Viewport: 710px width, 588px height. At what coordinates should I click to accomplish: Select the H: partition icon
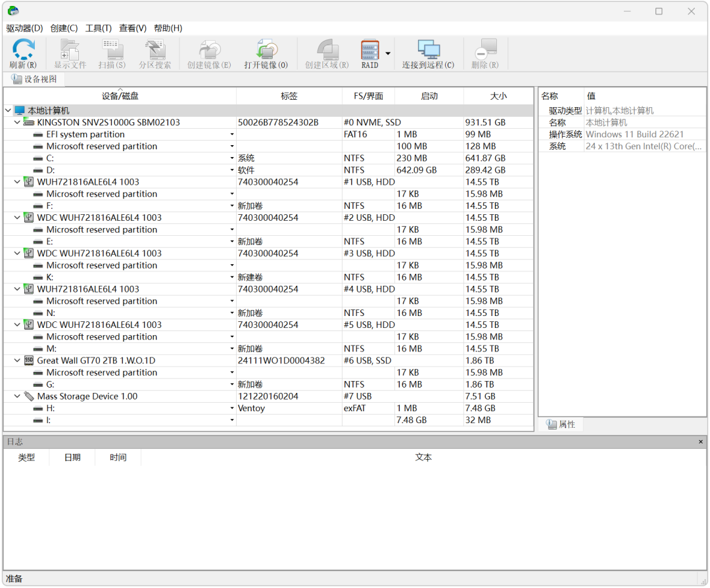[x=39, y=408]
